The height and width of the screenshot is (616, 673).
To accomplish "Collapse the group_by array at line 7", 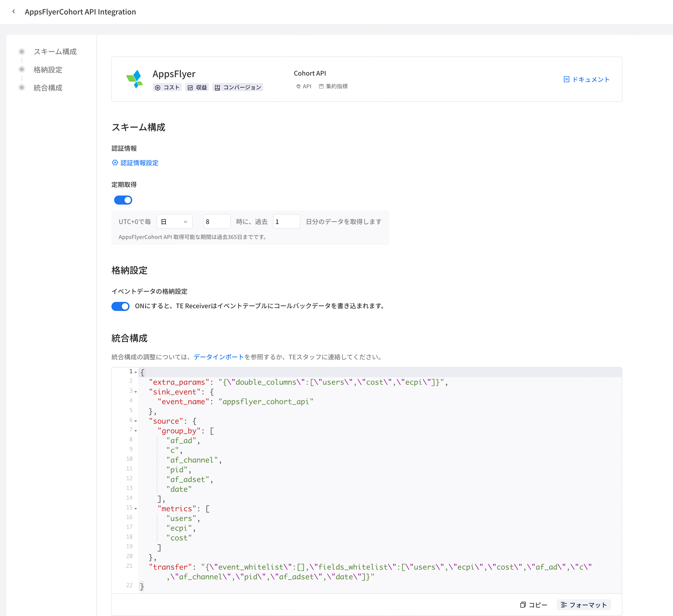I will click(136, 430).
